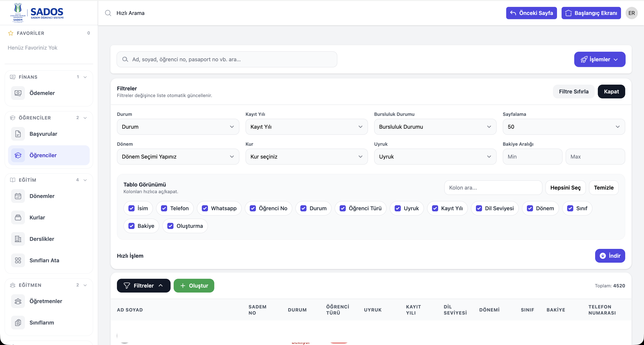Click the Başvurular document icon
Screen dimensions: 644x345
pos(18,134)
